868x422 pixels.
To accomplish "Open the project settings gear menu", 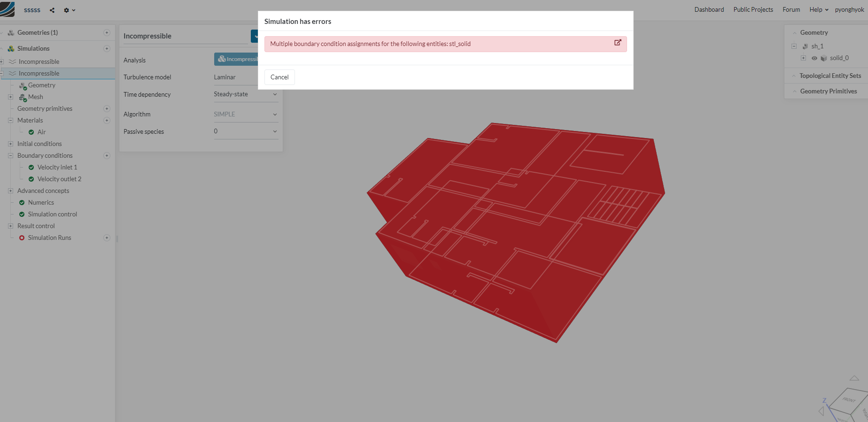I will click(69, 10).
